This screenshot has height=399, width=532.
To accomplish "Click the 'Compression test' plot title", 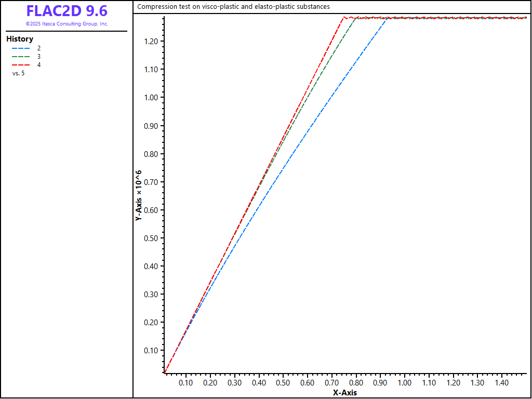I will (x=233, y=7).
